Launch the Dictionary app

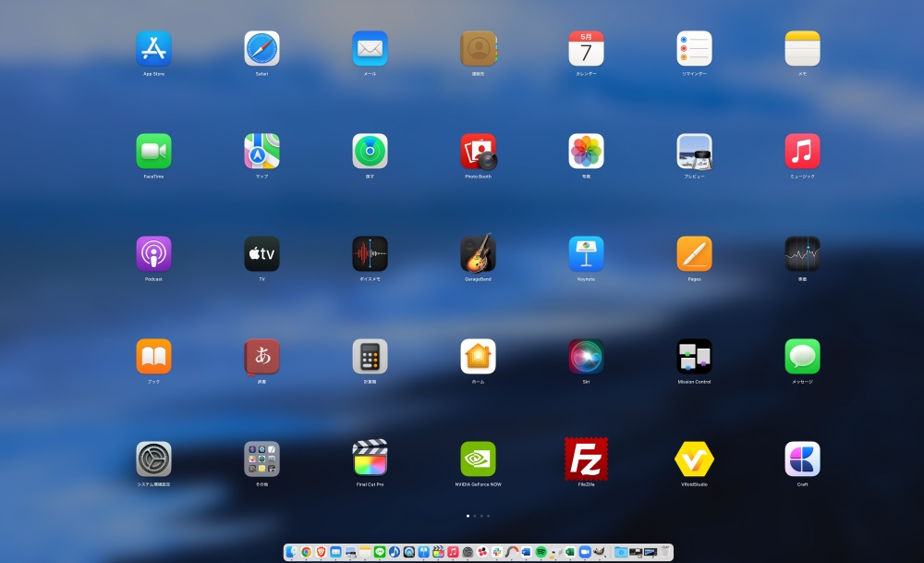click(261, 357)
